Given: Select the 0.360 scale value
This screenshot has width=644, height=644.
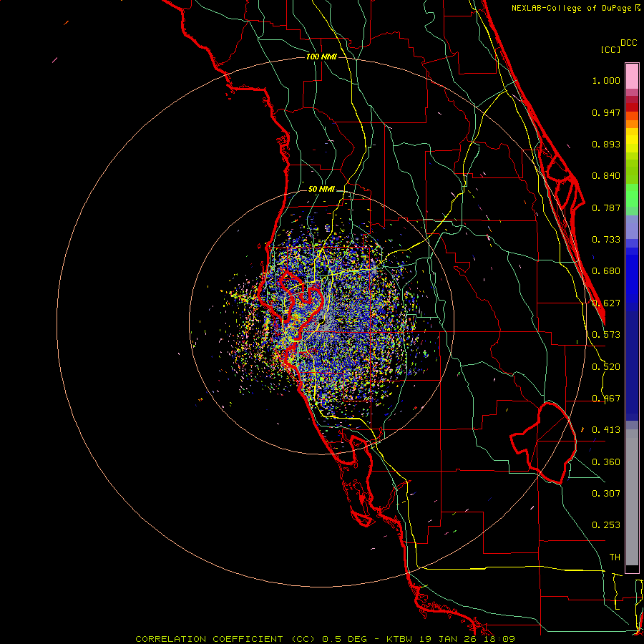Looking at the screenshot, I should coord(606,462).
